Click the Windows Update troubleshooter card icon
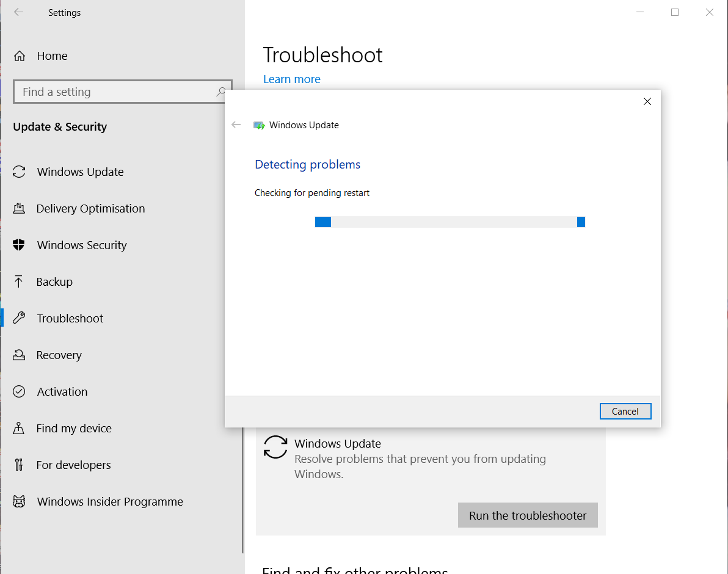728x574 pixels. tap(275, 447)
